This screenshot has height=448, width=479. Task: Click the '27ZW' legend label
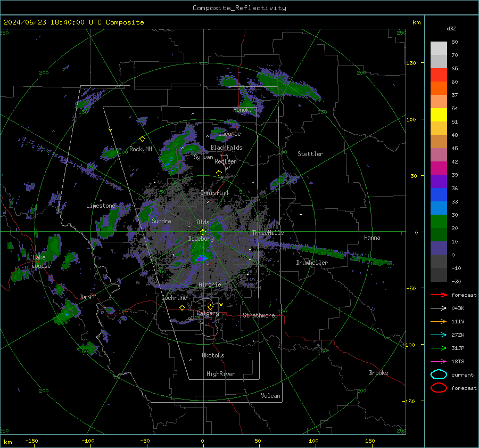(458, 335)
